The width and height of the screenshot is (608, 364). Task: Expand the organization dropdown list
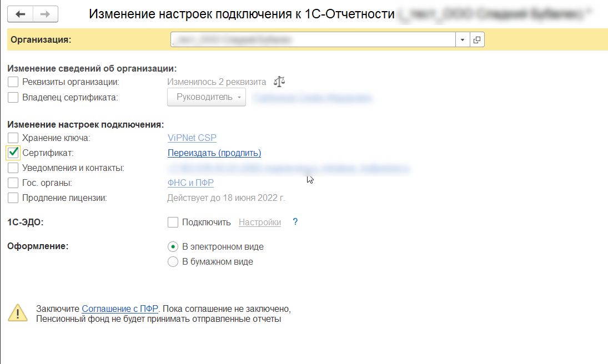coord(463,40)
